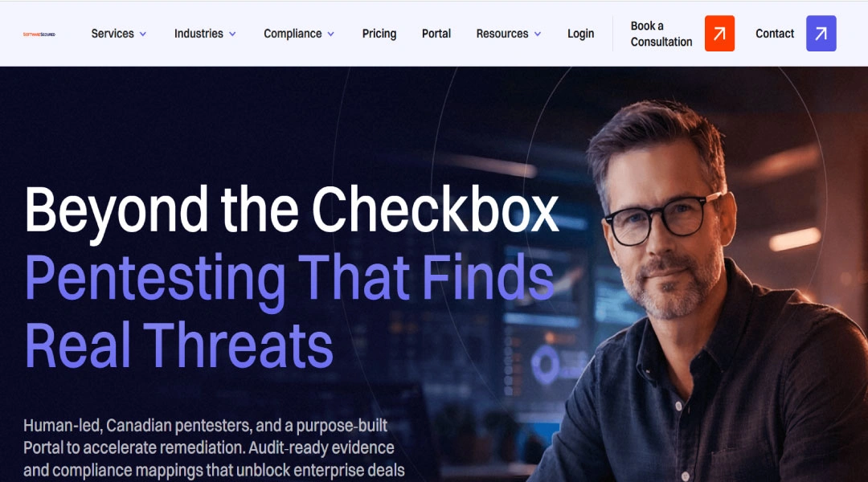The width and height of the screenshot is (868, 482).
Task: Open the Portal link
Action: (436, 34)
